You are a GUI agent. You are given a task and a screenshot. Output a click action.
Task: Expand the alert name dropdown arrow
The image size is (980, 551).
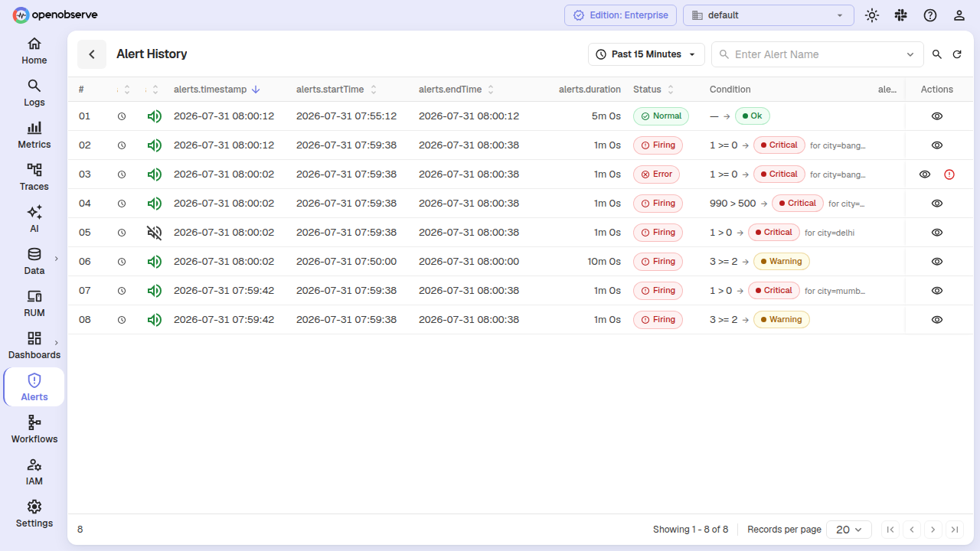910,54
